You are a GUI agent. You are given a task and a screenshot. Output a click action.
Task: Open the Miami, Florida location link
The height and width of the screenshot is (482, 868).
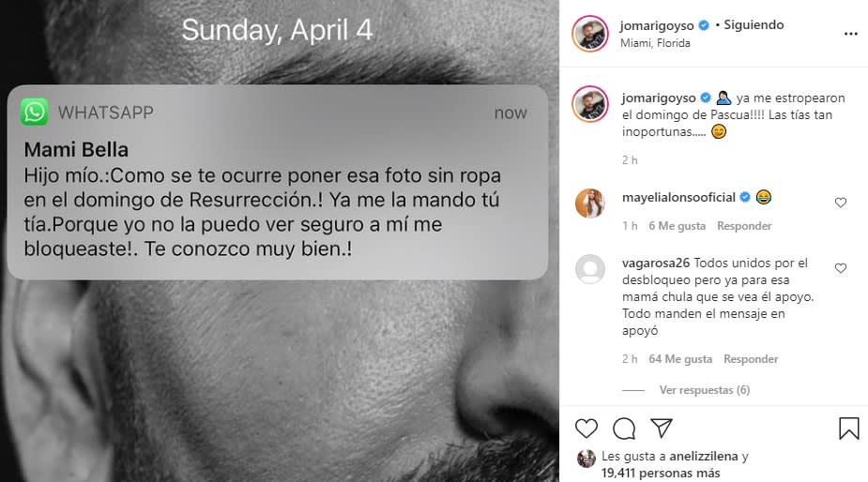coord(655,43)
